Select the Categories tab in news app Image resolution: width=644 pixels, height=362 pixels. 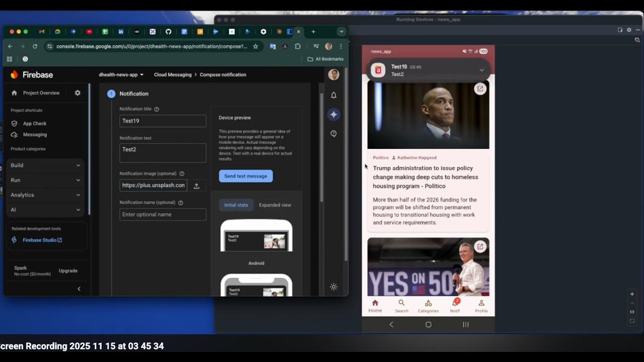(x=428, y=306)
